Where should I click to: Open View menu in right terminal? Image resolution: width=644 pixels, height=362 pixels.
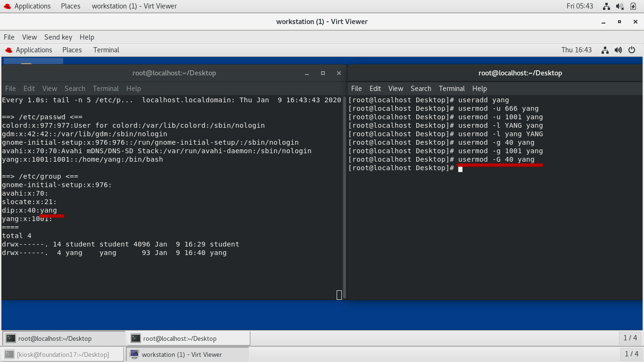pos(396,89)
